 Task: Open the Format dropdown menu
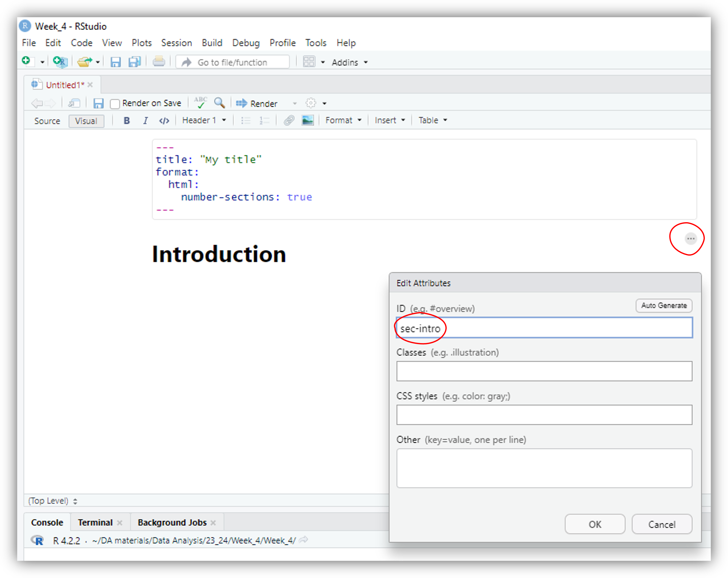(x=343, y=120)
